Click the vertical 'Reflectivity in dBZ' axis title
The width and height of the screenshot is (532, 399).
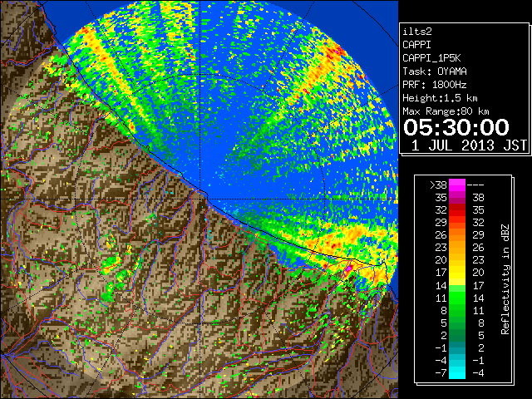(505, 279)
